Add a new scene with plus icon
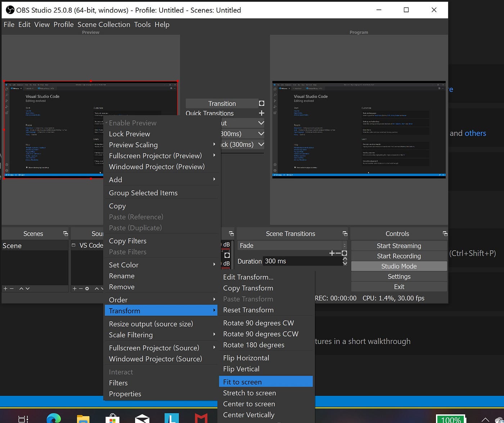The height and width of the screenshot is (423, 504). point(5,289)
